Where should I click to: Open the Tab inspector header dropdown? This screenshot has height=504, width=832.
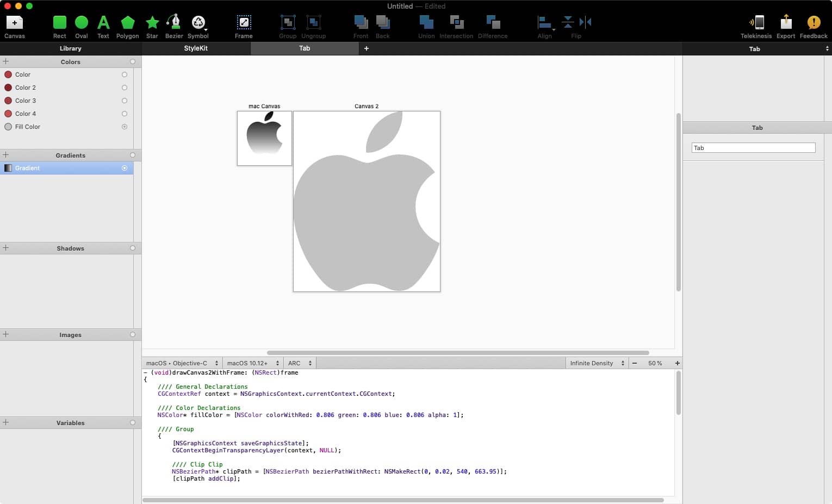point(758,49)
